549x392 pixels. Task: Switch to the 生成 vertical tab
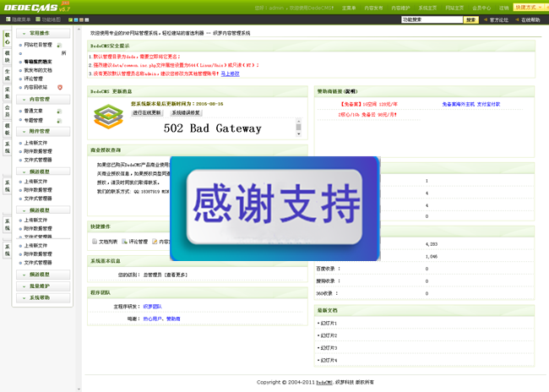pos(7,75)
